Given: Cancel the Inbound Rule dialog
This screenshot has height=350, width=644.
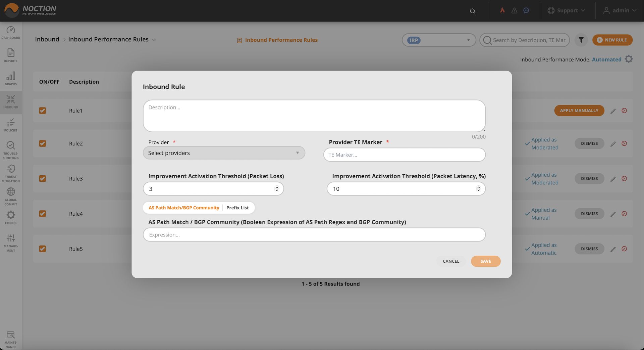Looking at the screenshot, I should [x=451, y=261].
